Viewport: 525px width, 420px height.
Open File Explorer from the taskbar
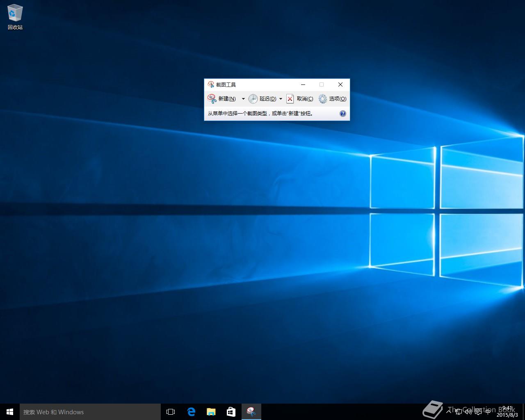(x=211, y=412)
